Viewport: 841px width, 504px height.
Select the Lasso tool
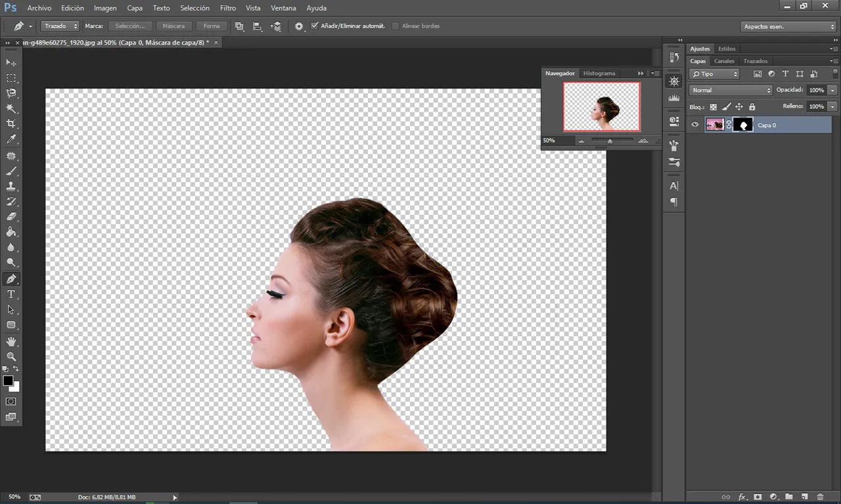(x=11, y=93)
